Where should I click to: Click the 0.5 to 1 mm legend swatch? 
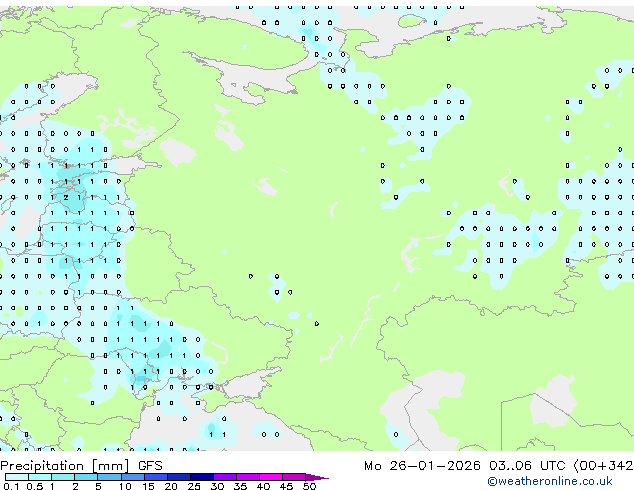coord(40,477)
